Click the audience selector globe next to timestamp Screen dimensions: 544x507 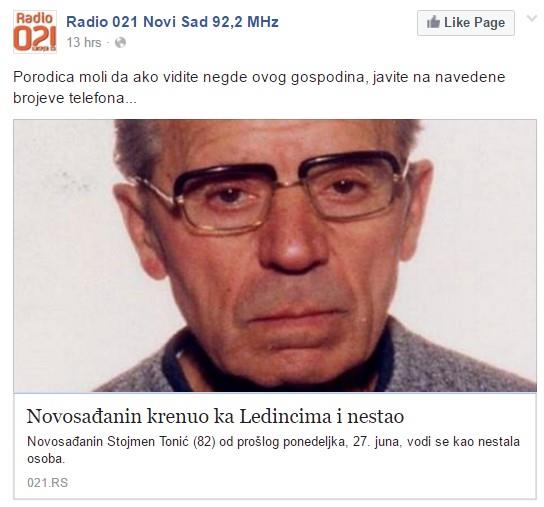tap(120, 43)
